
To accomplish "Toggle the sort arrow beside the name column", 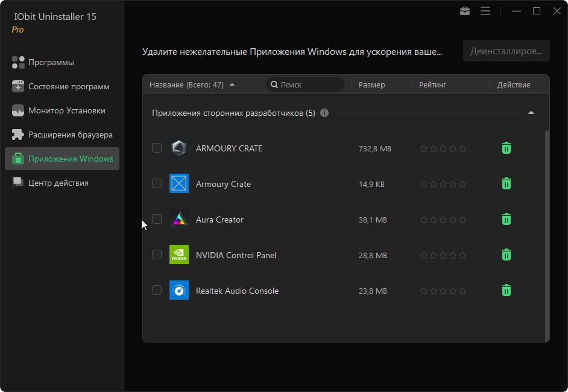I will (x=232, y=85).
